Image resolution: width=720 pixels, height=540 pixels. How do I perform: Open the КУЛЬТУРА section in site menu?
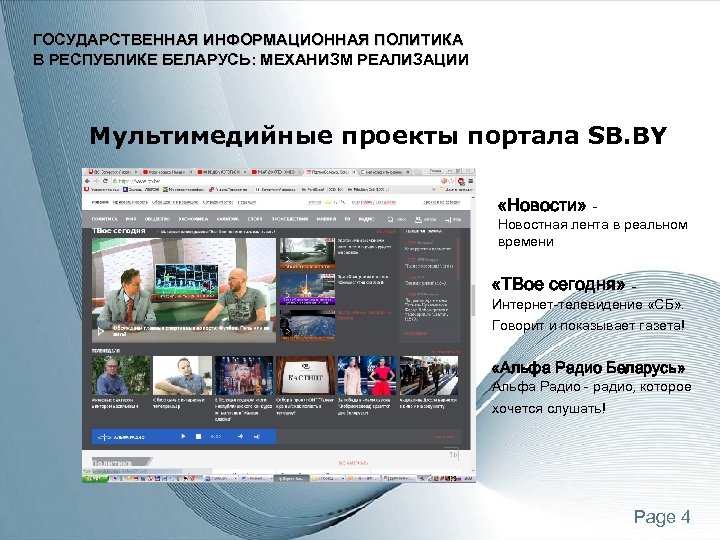coord(228,219)
